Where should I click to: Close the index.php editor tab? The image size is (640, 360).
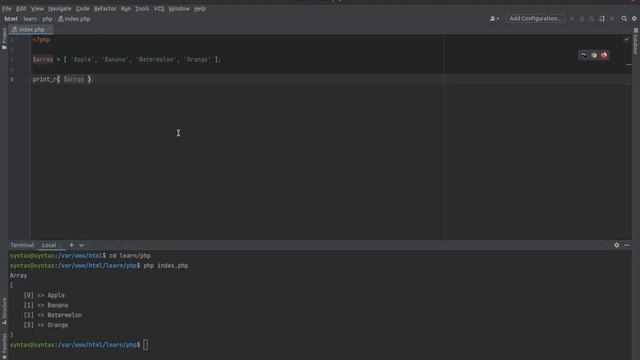pyautogui.click(x=49, y=29)
